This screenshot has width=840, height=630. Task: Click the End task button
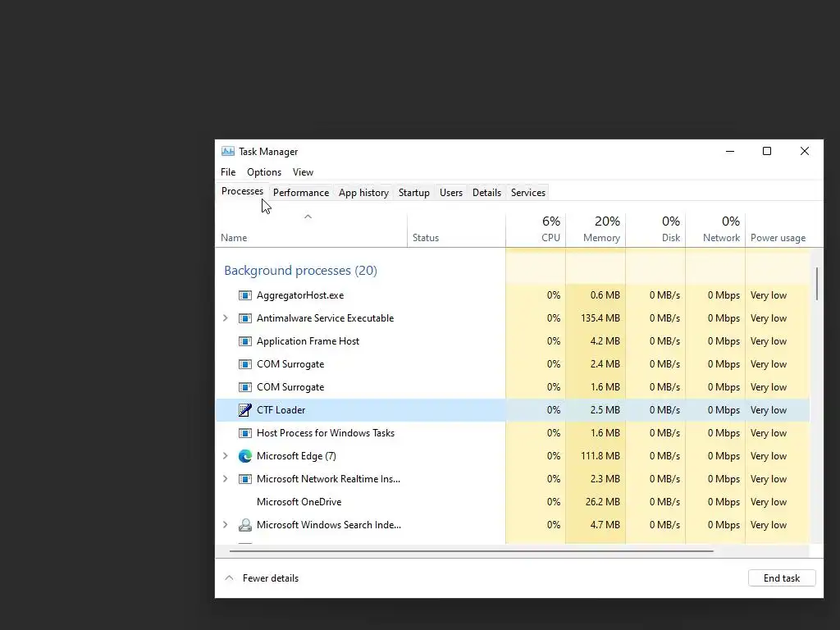[x=782, y=578]
